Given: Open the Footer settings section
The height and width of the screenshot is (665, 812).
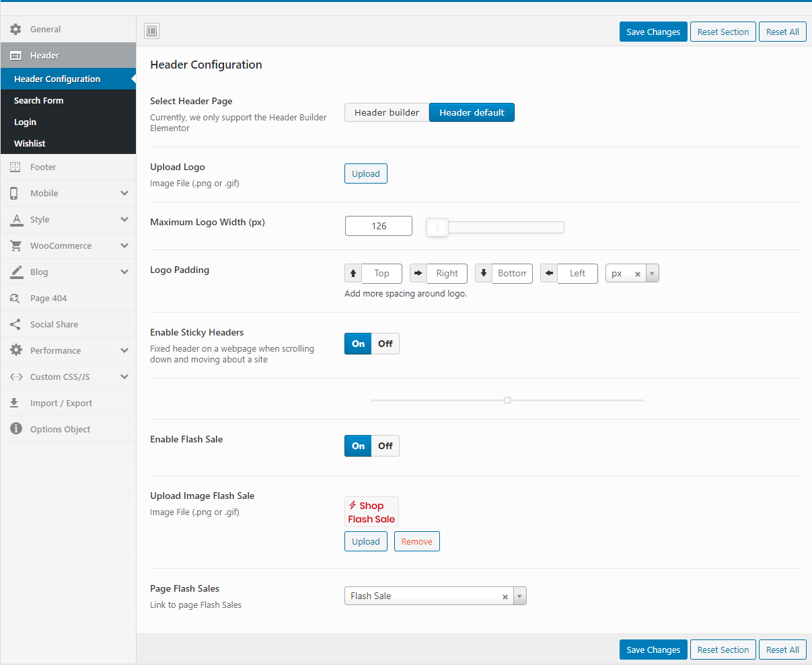Looking at the screenshot, I should [x=68, y=167].
